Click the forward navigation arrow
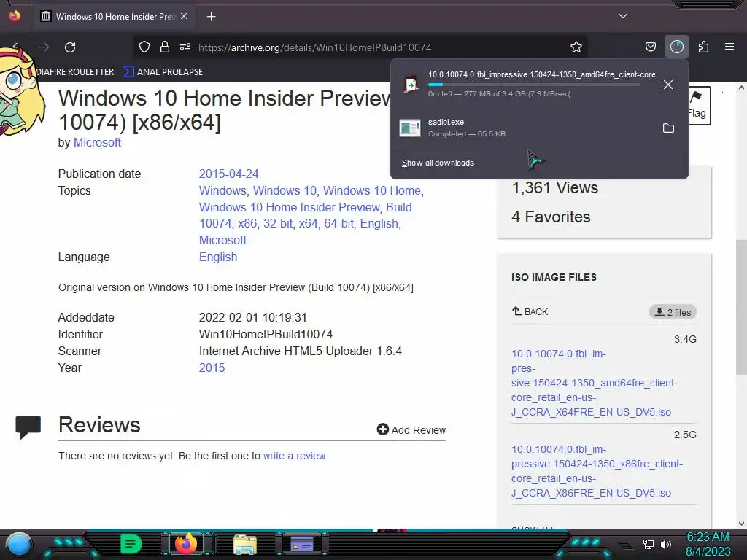This screenshot has height=560, width=747. 44,47
